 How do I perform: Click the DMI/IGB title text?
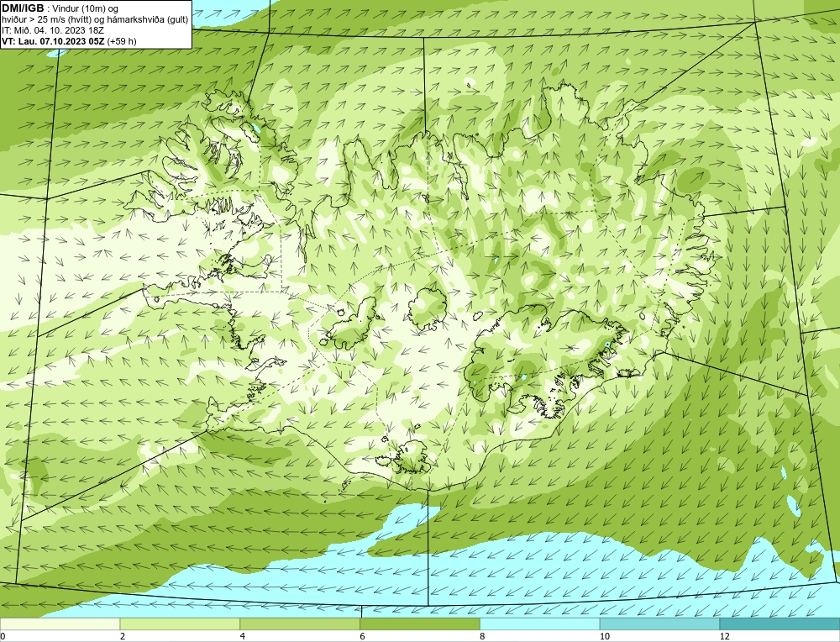[x=23, y=8]
